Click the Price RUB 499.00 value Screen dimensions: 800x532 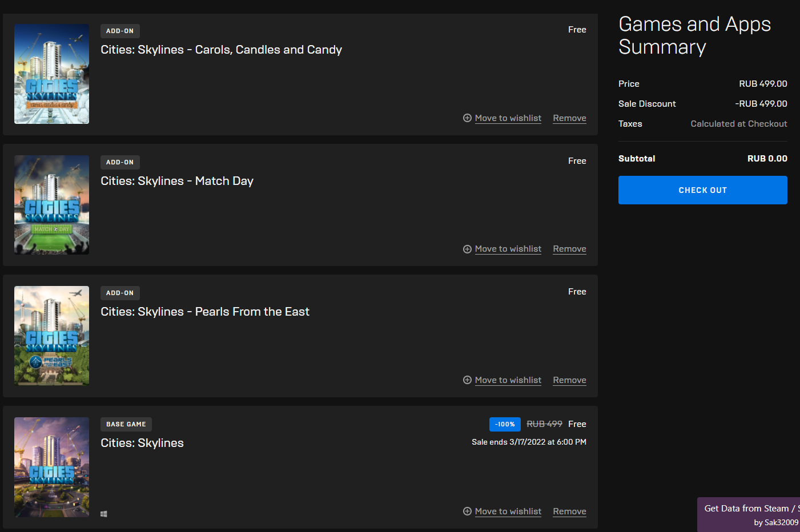[x=763, y=84]
